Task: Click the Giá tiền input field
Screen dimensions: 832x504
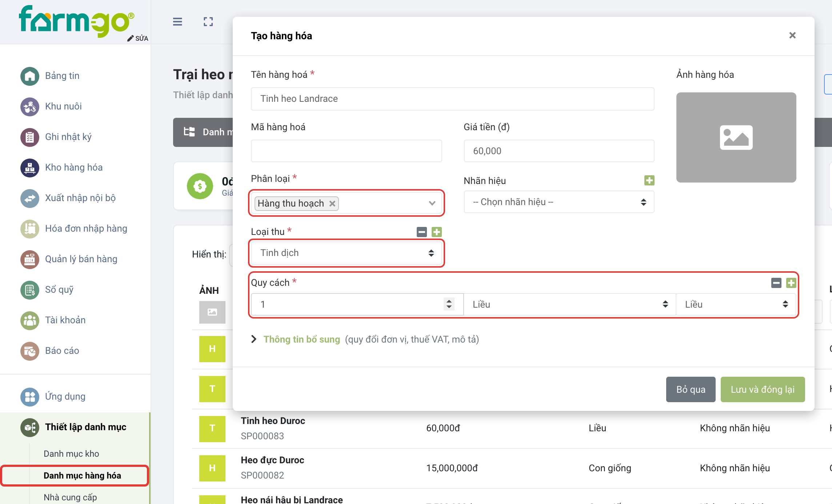Action: click(x=559, y=151)
